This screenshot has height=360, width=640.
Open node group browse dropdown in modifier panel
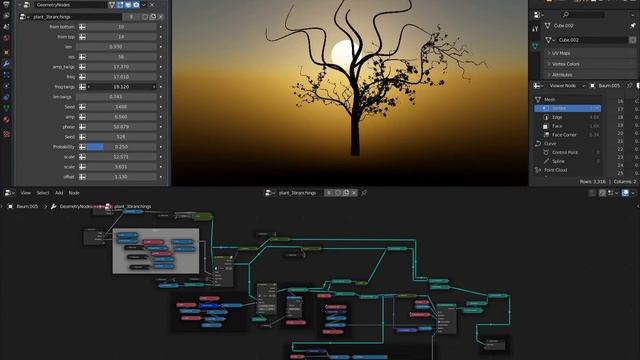[x=24, y=17]
